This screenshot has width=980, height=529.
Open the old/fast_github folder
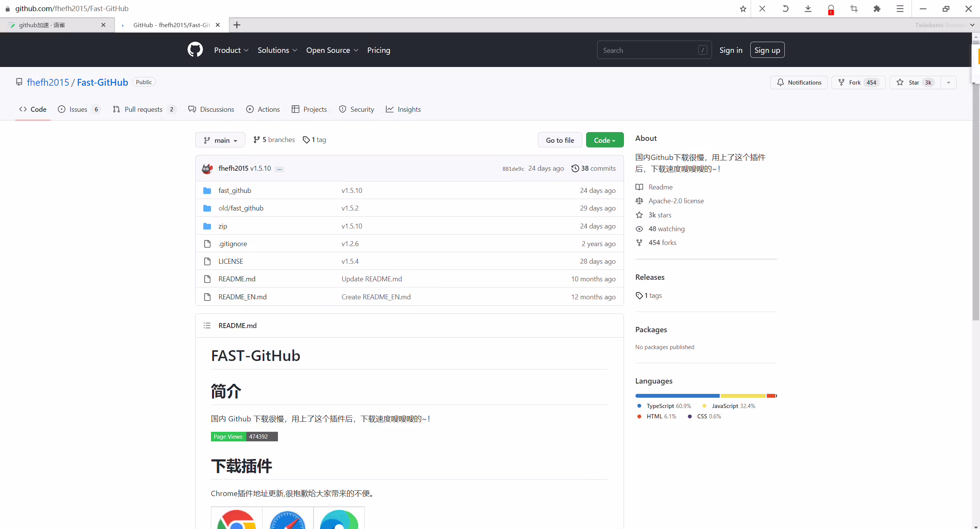(x=241, y=208)
